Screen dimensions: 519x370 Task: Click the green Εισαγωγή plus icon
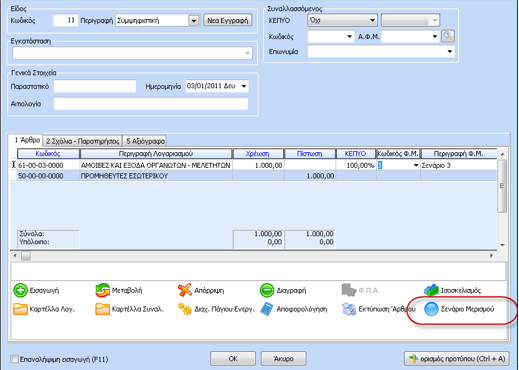(20, 290)
